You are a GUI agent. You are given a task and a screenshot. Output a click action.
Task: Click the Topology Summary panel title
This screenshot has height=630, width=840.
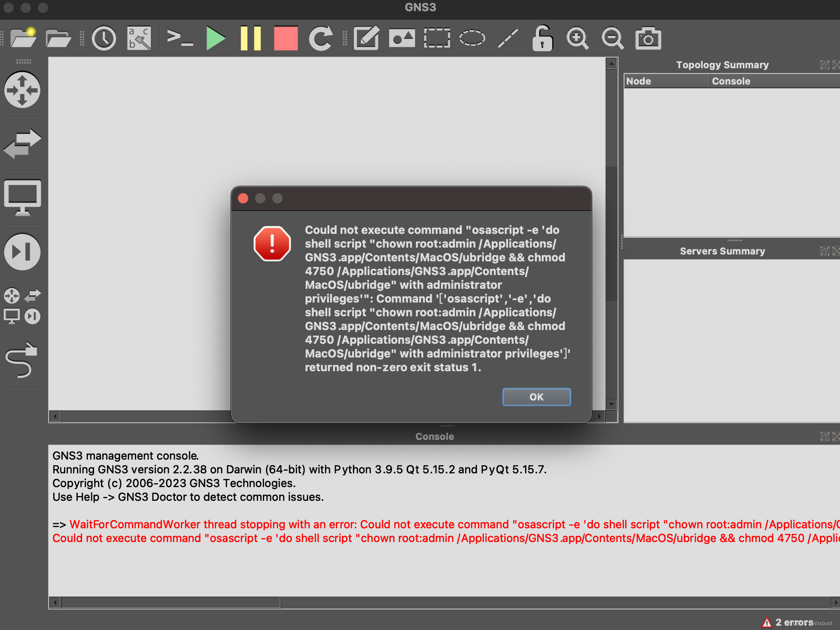tap(722, 65)
